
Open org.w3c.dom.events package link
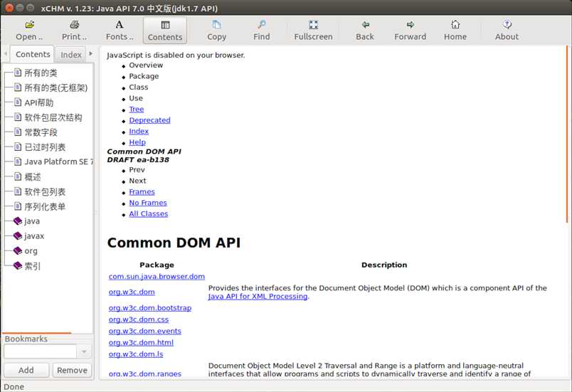click(x=145, y=331)
